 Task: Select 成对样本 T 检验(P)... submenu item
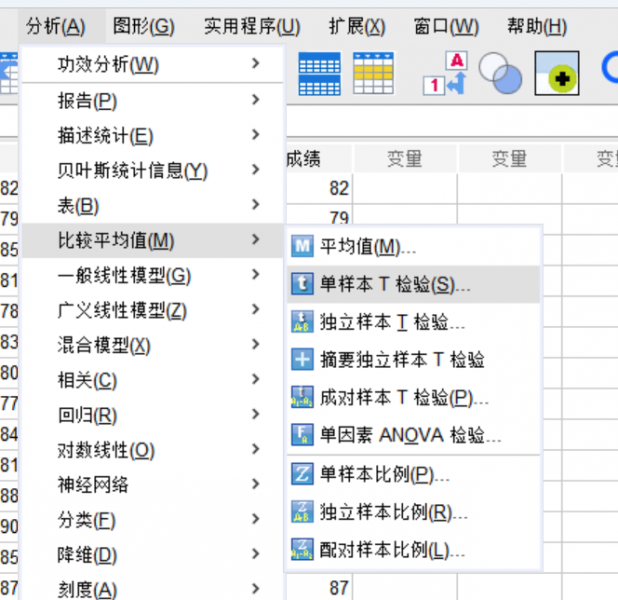point(413,397)
